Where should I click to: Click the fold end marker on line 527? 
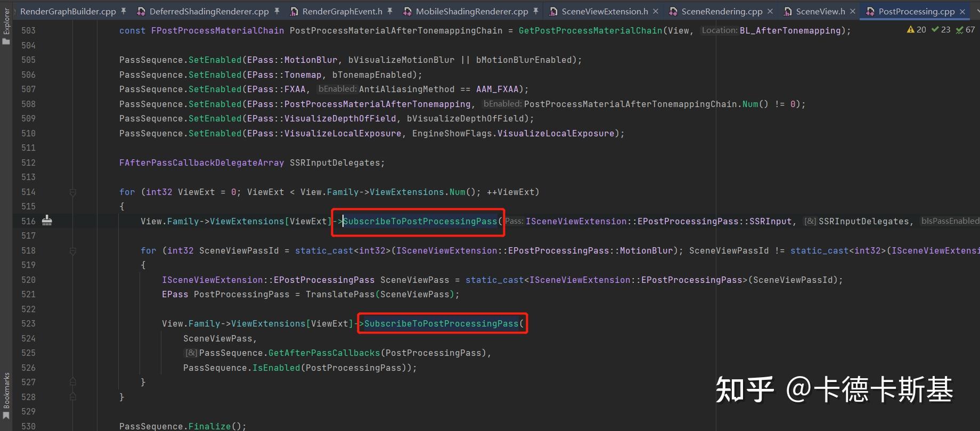(73, 382)
